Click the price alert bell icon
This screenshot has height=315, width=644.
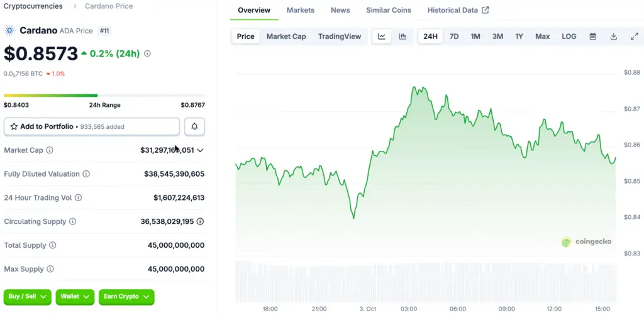194,126
